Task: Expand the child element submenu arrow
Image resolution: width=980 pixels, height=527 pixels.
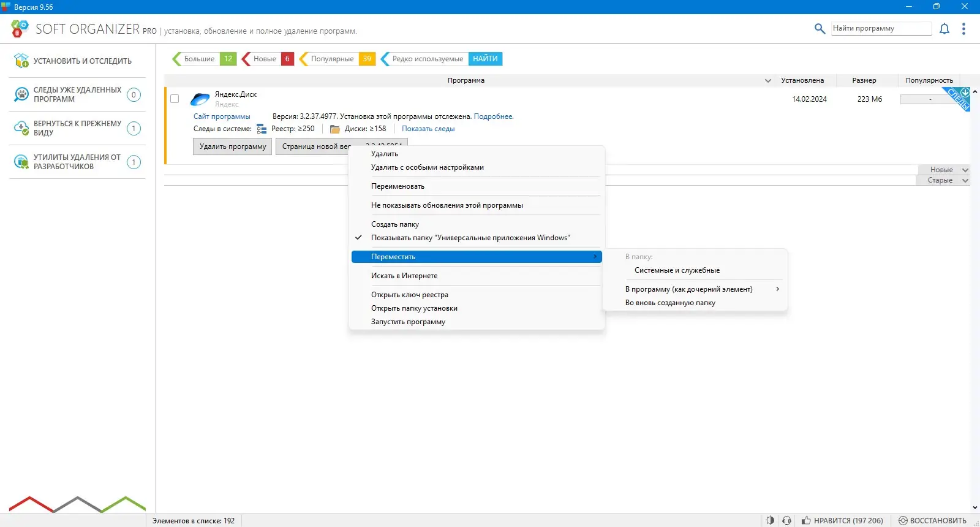Action: 778,289
